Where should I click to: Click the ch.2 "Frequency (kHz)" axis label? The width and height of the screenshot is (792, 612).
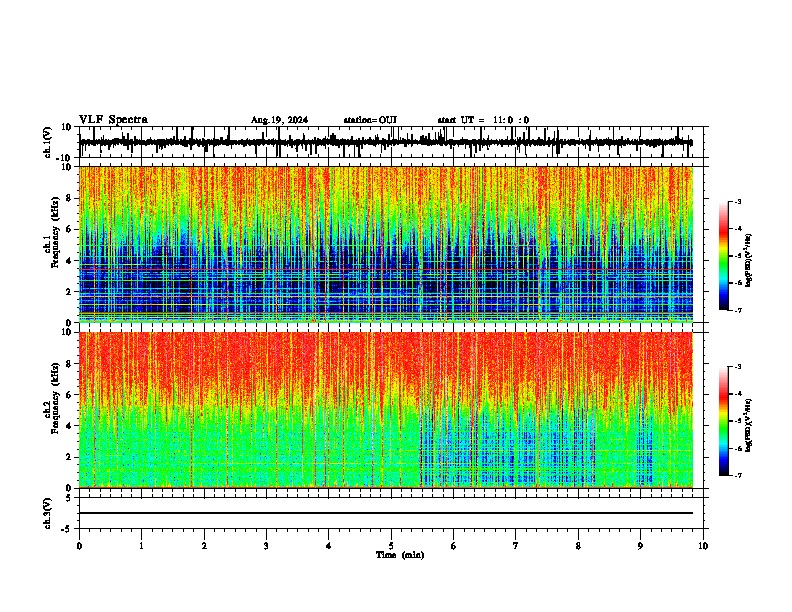(x=55, y=398)
